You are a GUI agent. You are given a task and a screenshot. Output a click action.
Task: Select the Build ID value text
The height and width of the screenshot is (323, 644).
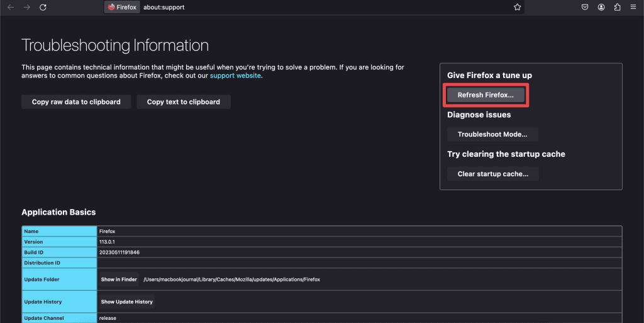click(x=119, y=252)
